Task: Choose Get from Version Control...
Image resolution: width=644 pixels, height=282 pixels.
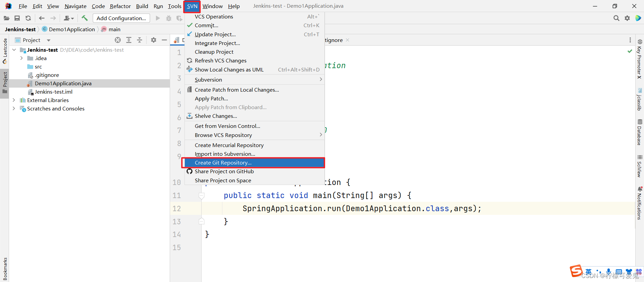Action: [255, 126]
